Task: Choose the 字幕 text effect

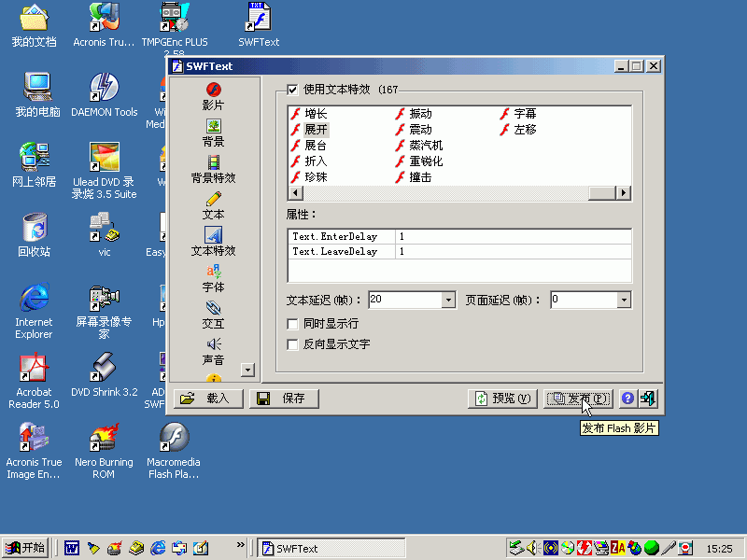Action: pos(525,114)
